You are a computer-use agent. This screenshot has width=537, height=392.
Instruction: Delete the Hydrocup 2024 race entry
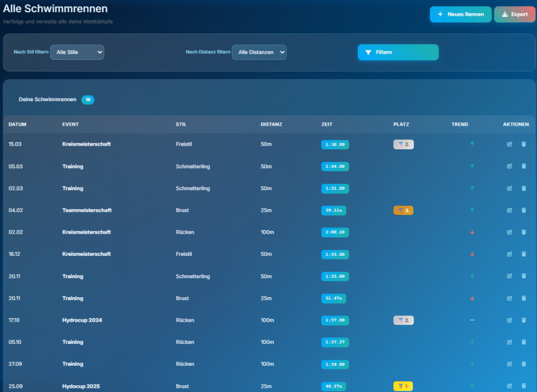tap(523, 320)
